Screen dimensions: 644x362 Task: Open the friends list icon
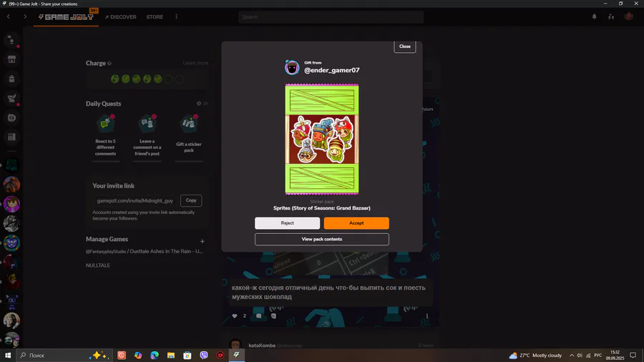tap(611, 17)
